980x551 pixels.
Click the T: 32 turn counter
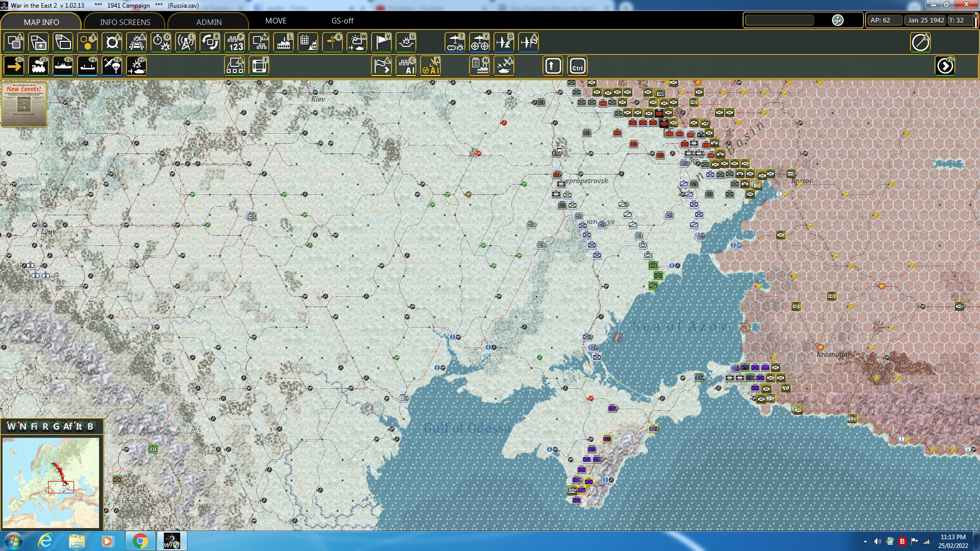click(960, 20)
